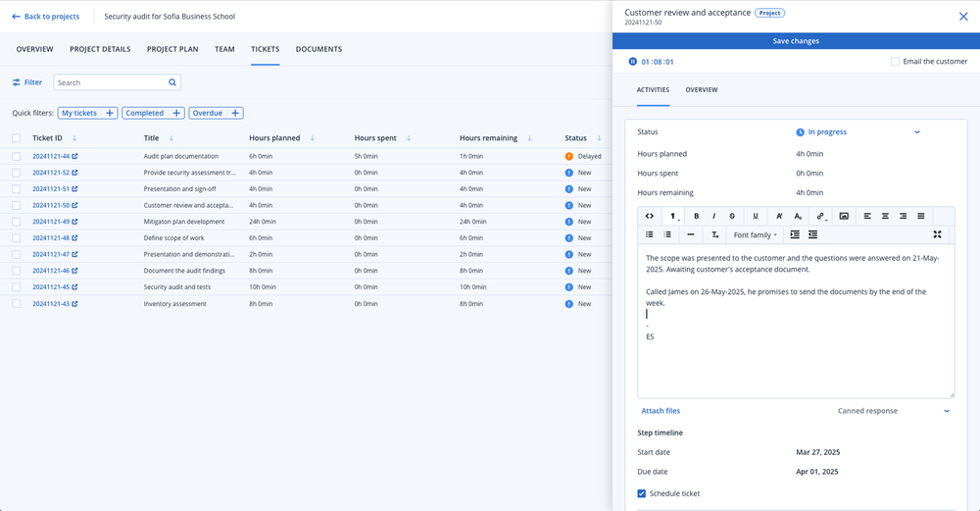Check the box for ticket 20241121-47
Viewport: 980px width, 511px height.
click(17, 255)
